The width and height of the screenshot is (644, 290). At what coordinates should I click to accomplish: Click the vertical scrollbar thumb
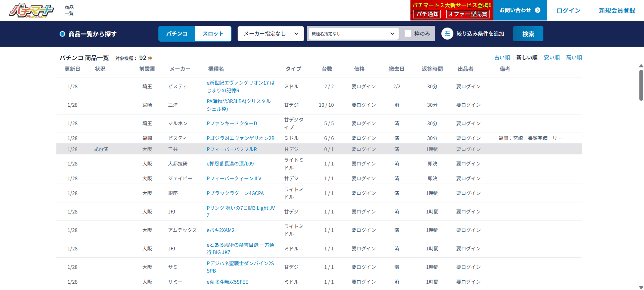641,85
